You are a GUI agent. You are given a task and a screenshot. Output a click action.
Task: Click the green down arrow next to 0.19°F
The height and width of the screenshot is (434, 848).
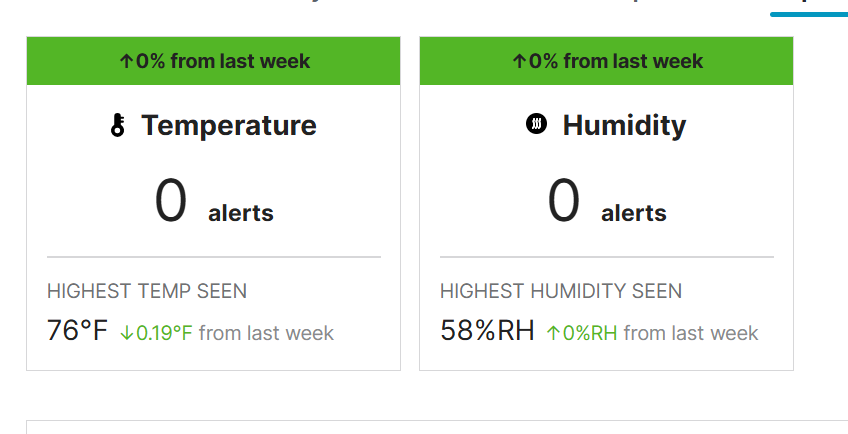tap(126, 333)
